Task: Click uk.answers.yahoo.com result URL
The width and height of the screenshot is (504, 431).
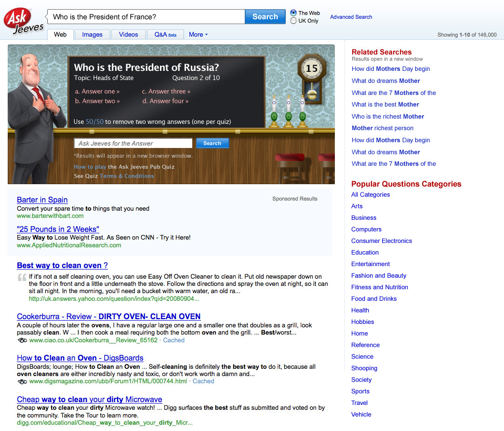Action: (x=114, y=299)
